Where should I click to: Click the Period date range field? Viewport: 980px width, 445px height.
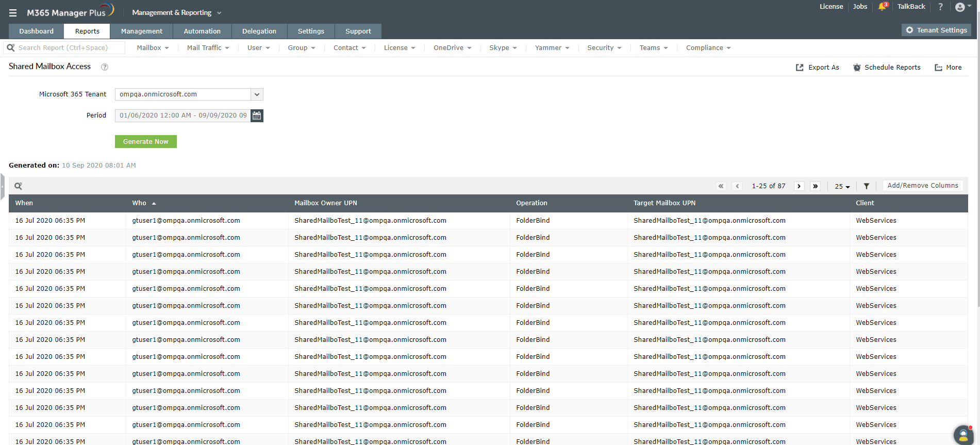click(x=183, y=116)
